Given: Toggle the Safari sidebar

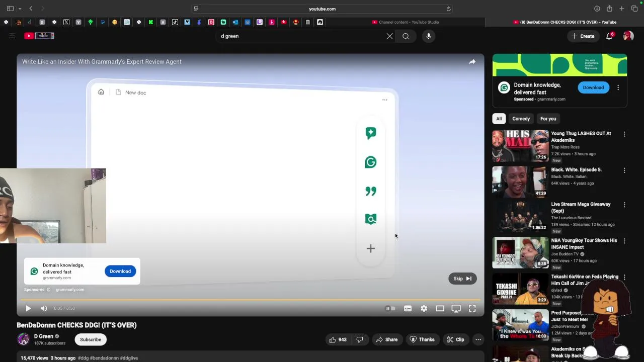Looking at the screenshot, I should tap(10, 9).
